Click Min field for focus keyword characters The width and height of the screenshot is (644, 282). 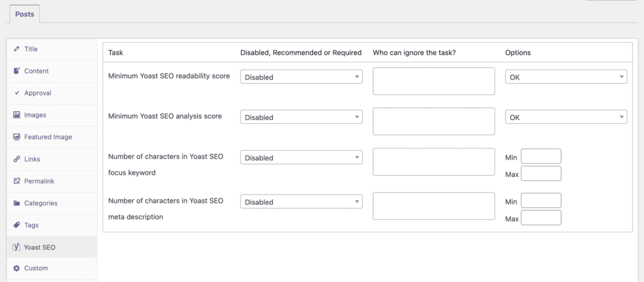pos(541,157)
